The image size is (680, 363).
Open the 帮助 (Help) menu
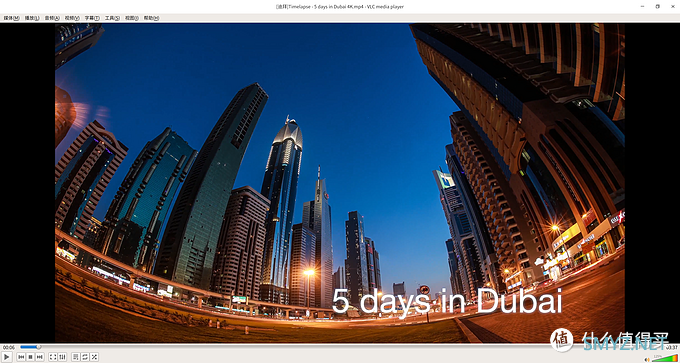[151, 18]
